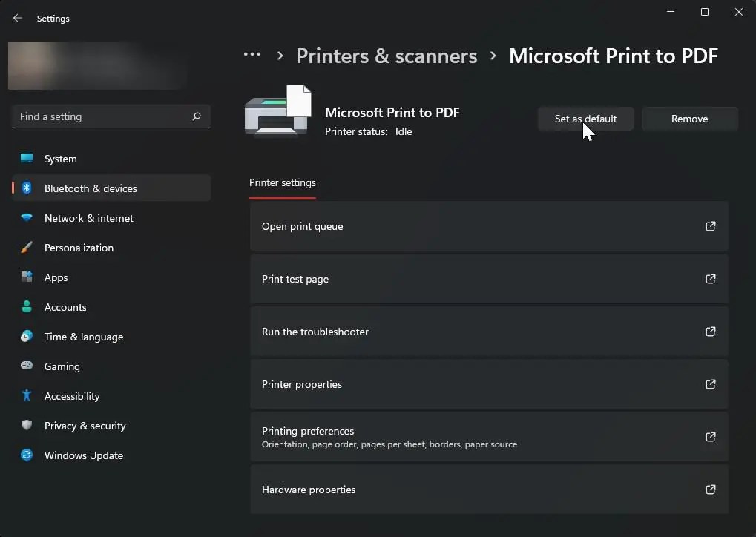Print a test page
The width and height of the screenshot is (756, 537).
[489, 279]
